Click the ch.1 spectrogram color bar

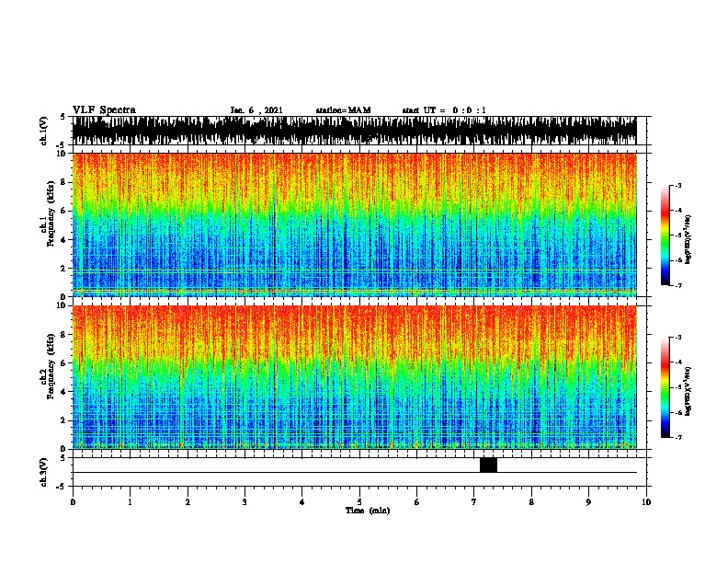pos(665,236)
